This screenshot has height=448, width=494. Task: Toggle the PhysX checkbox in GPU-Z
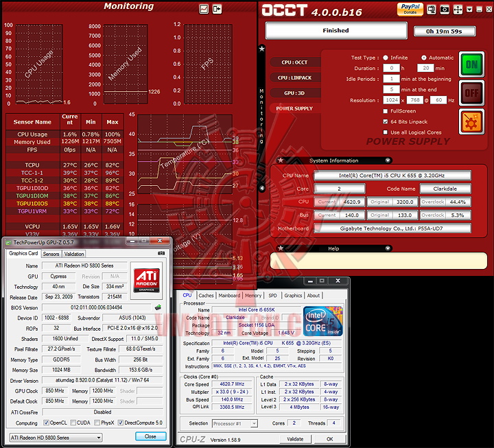[97, 423]
